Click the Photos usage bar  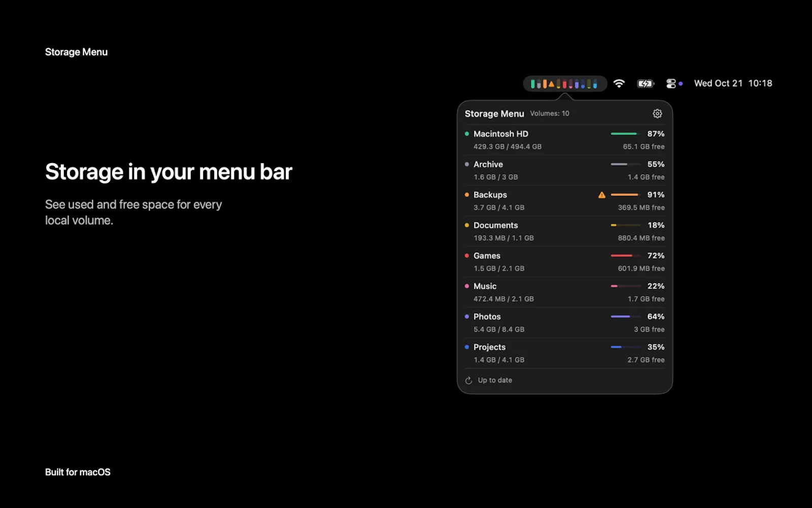click(626, 316)
